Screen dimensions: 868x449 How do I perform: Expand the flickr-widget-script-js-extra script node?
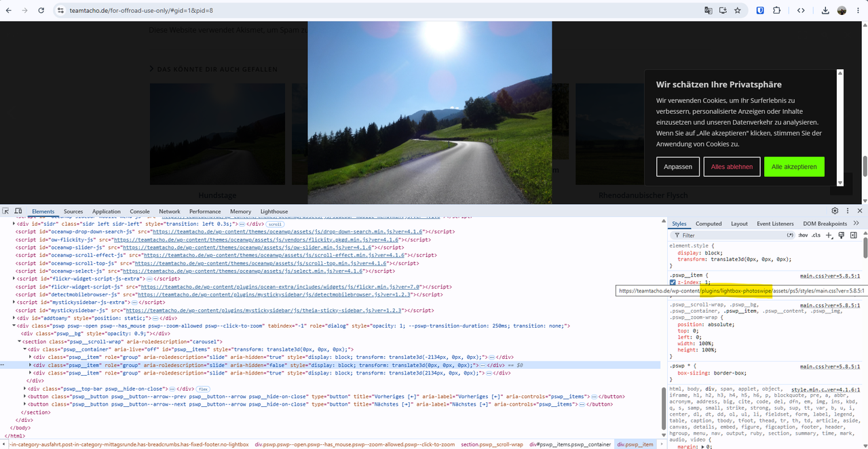click(14, 279)
